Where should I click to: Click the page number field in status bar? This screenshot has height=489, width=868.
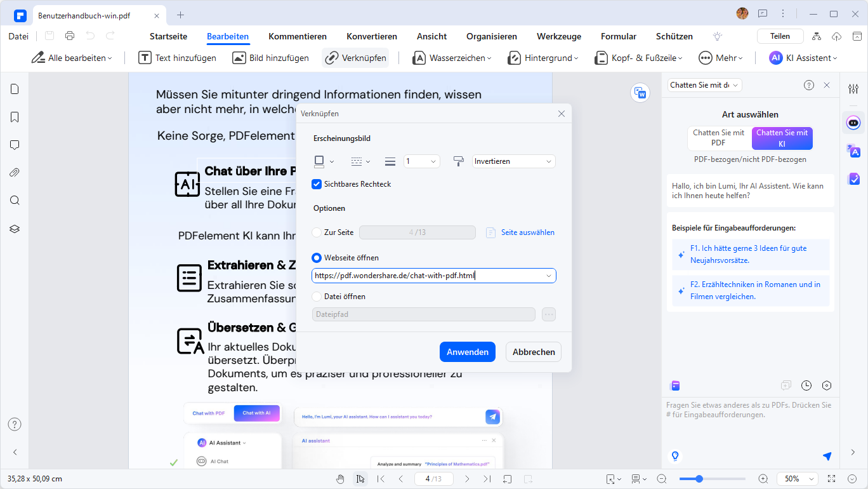point(434,479)
